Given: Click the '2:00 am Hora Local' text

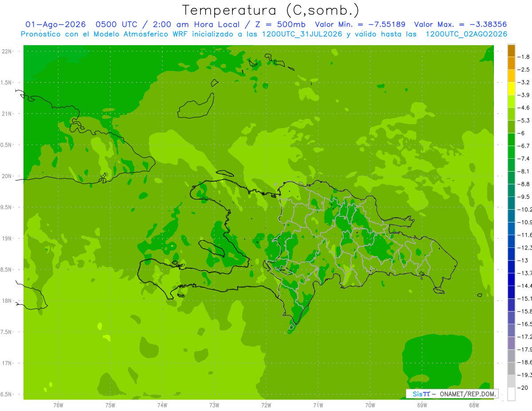Looking at the screenshot, I should coord(196,24).
